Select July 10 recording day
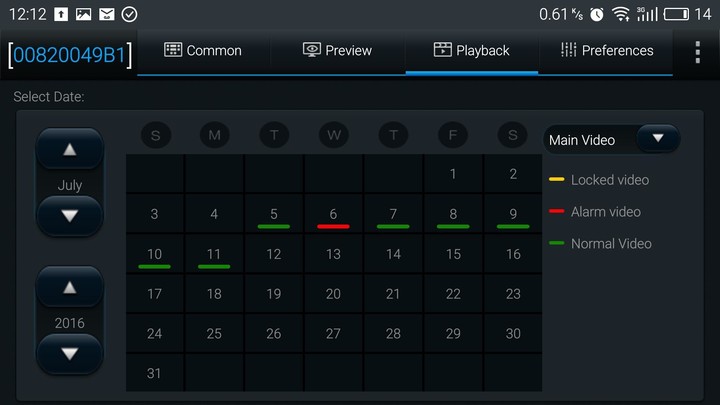 pos(154,254)
